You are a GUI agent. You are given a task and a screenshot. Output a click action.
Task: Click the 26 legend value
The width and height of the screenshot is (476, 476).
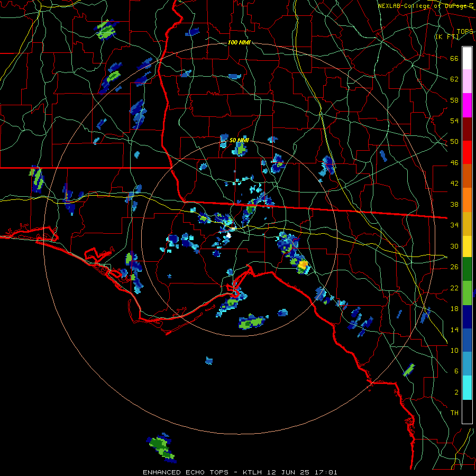coord(454,267)
